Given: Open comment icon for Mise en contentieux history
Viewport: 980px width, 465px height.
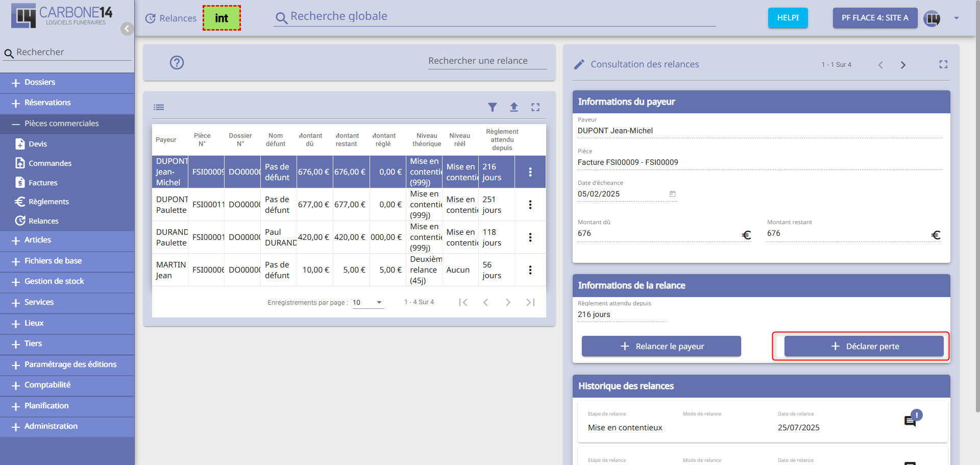Looking at the screenshot, I should pos(910,421).
